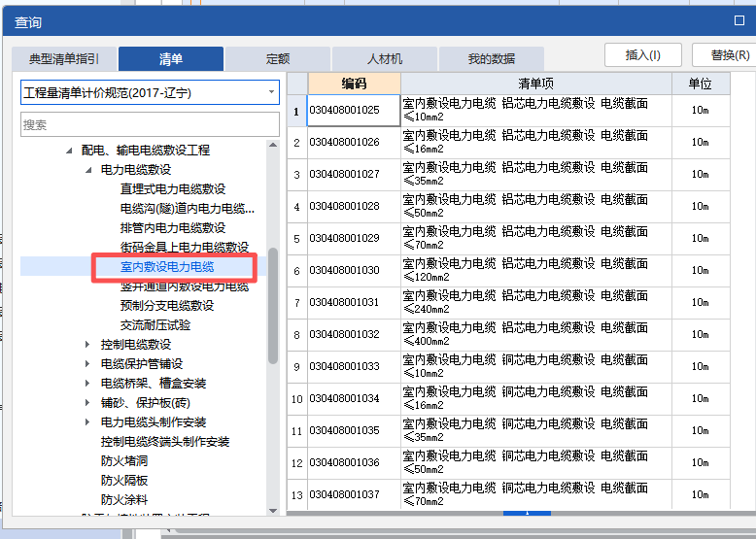
Task: Open the 工程量清单计价规范(2017-辽宁) dropdown
Action: (x=150, y=92)
